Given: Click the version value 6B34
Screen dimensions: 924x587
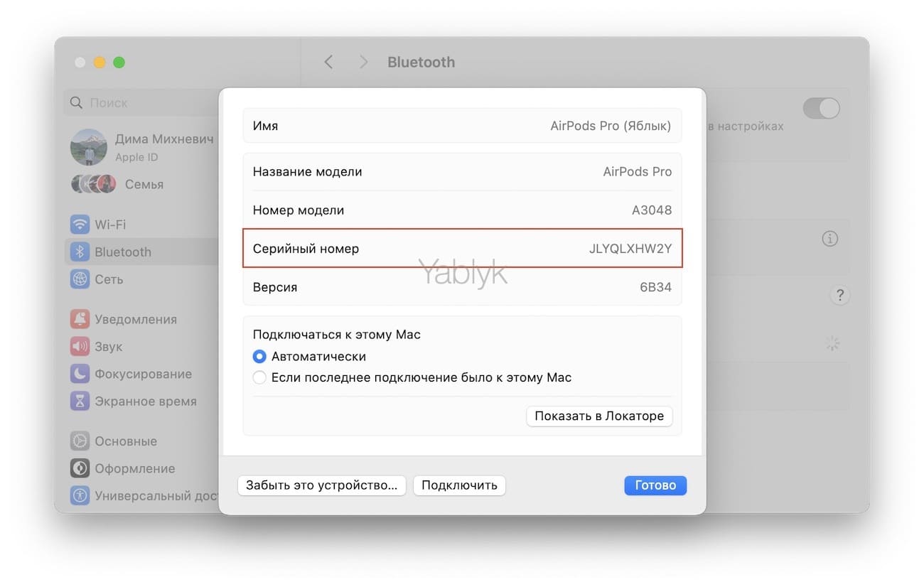Looking at the screenshot, I should point(655,287).
